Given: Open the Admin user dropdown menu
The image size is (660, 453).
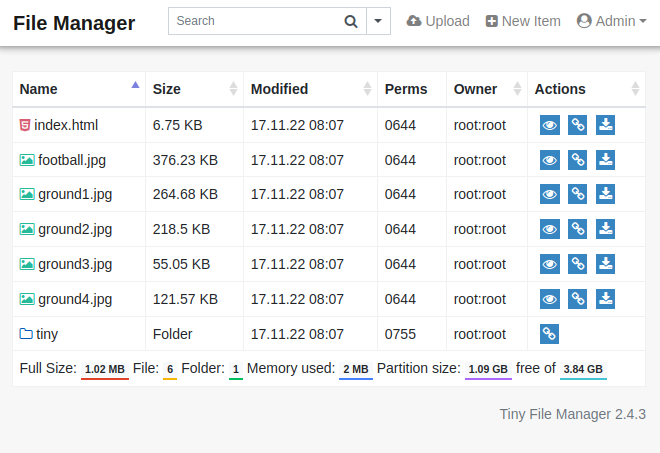Looking at the screenshot, I should point(611,21).
